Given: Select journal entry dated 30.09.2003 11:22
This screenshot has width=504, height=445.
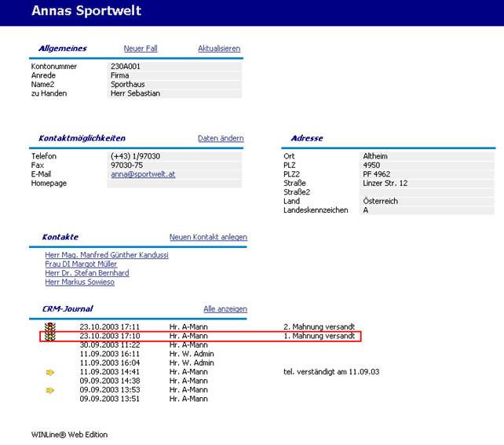Looking at the screenshot, I should (109, 345).
